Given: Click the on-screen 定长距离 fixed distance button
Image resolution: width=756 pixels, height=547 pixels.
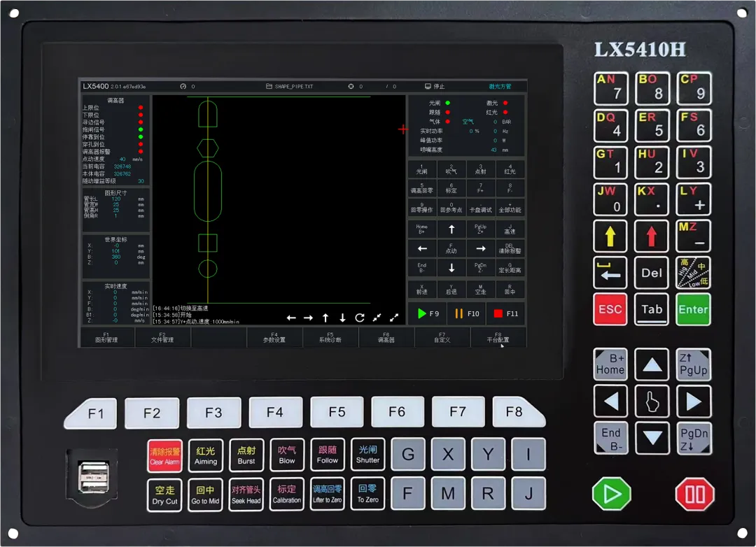Looking at the screenshot, I should (x=510, y=268).
